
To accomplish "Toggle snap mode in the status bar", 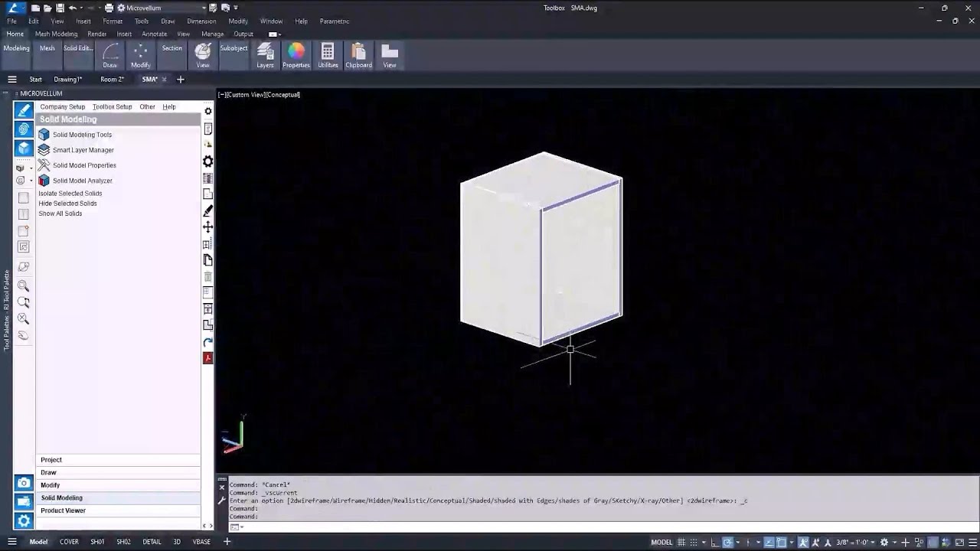I will tap(694, 543).
